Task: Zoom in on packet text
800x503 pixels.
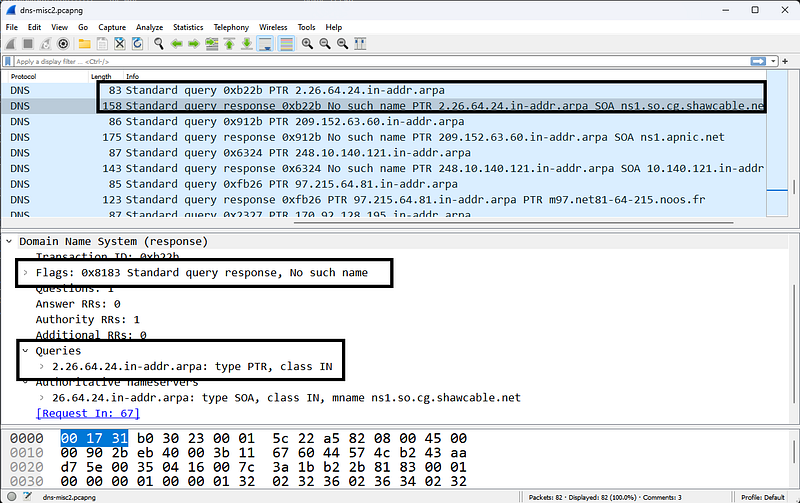Action: [307, 44]
